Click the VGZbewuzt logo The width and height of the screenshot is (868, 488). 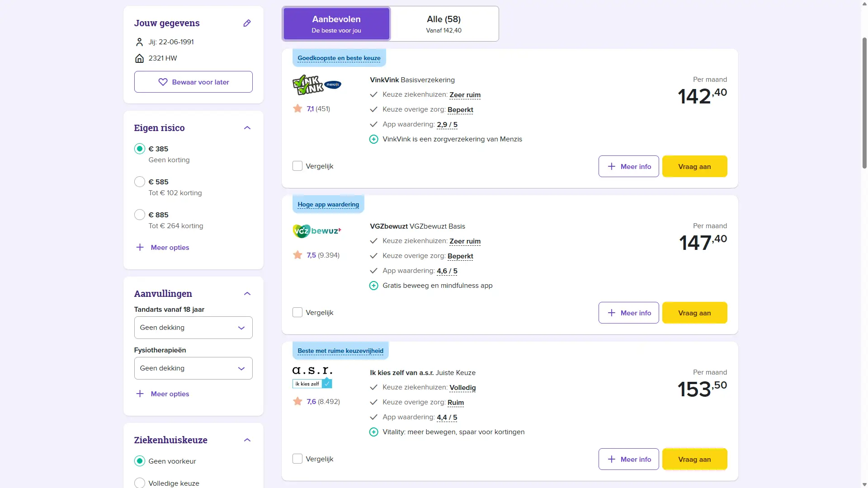click(317, 231)
